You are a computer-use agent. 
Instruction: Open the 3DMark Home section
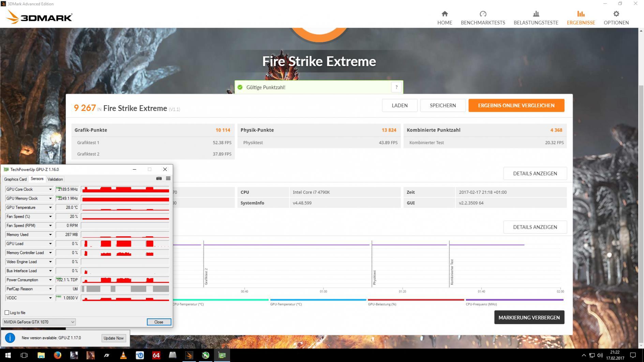coord(445,18)
